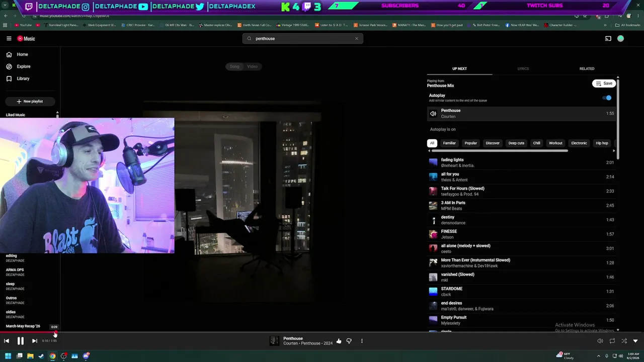Screen dimensions: 644x362
Task: Open the Liked Music playlist
Action: (x=16, y=115)
